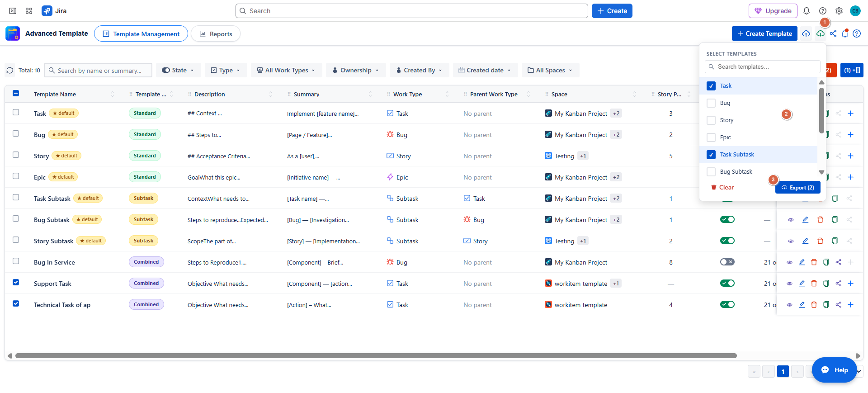This screenshot has width=868, height=393.
Task: Click the Jira Create button
Action: (x=612, y=11)
